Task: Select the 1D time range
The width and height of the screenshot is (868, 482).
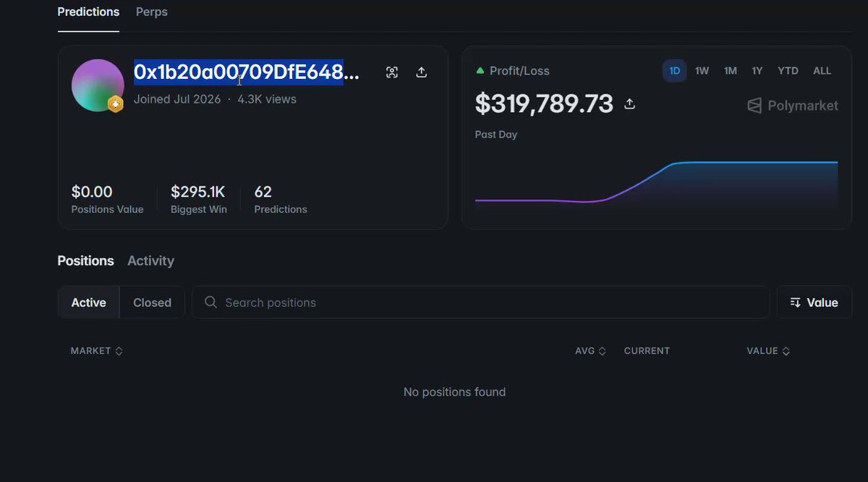Action: tap(675, 71)
